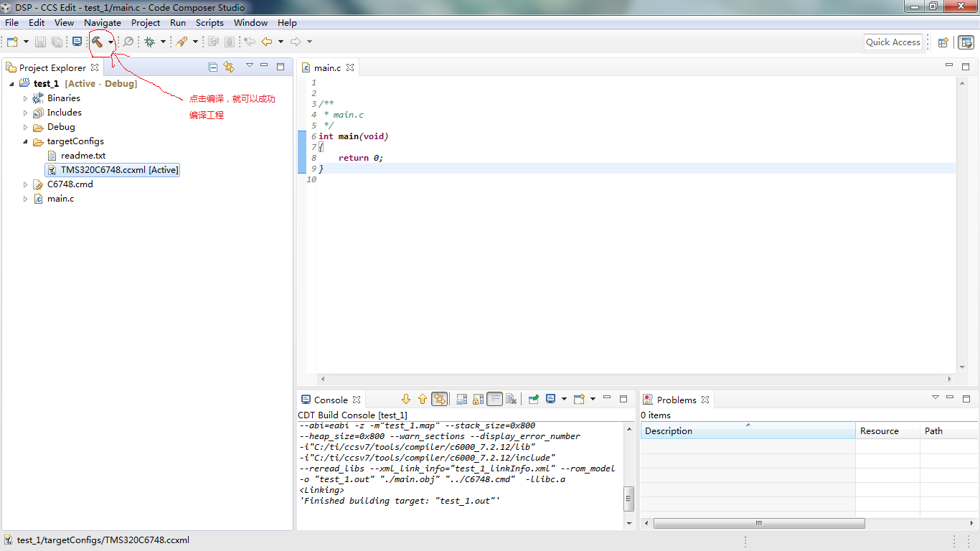Click the Open Perspective icon beside Quick Access

943,42
